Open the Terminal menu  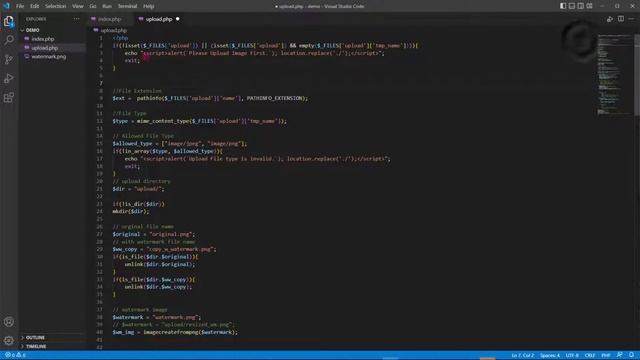[127, 6]
